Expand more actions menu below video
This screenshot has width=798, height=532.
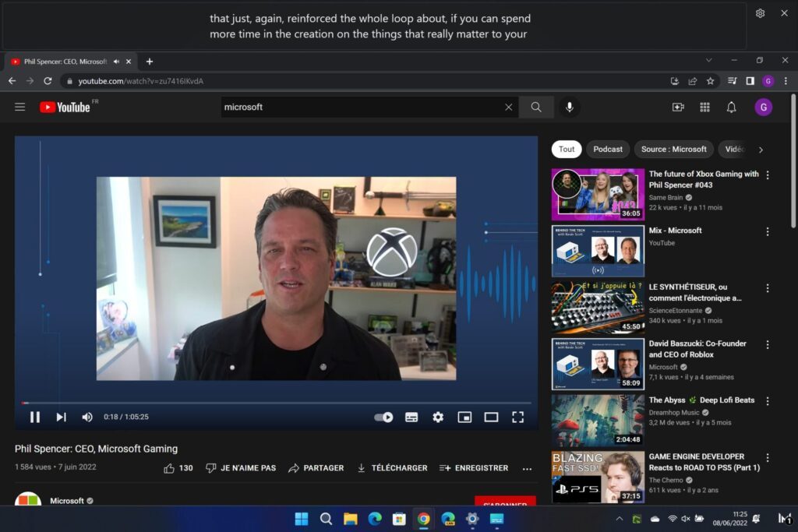(x=527, y=468)
